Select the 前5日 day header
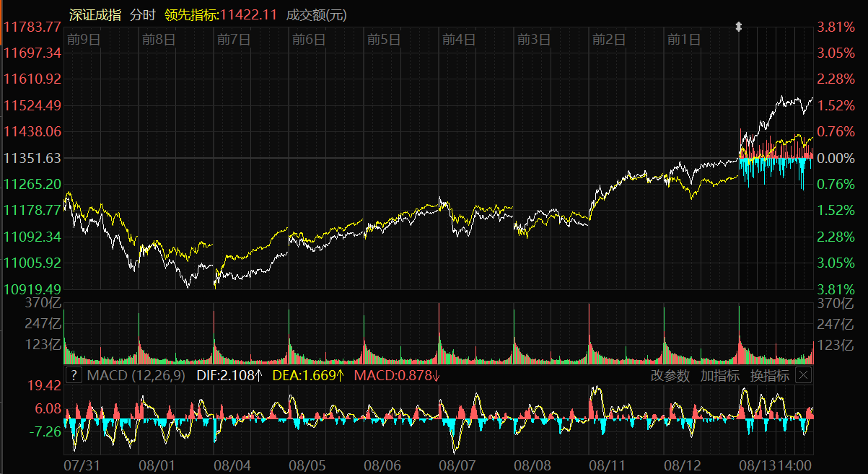868x474 pixels. [x=383, y=40]
